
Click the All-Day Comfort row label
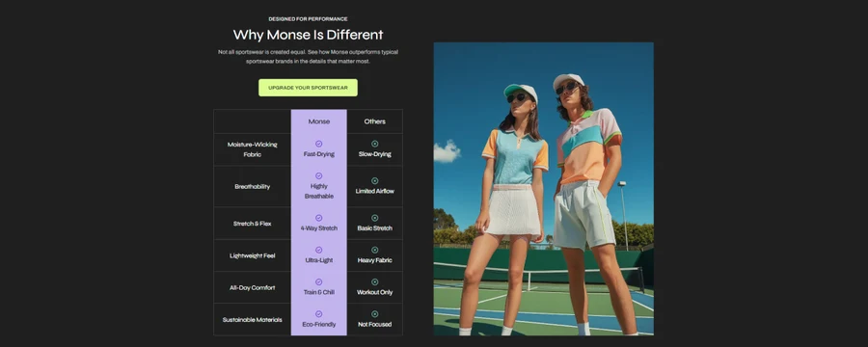(253, 288)
